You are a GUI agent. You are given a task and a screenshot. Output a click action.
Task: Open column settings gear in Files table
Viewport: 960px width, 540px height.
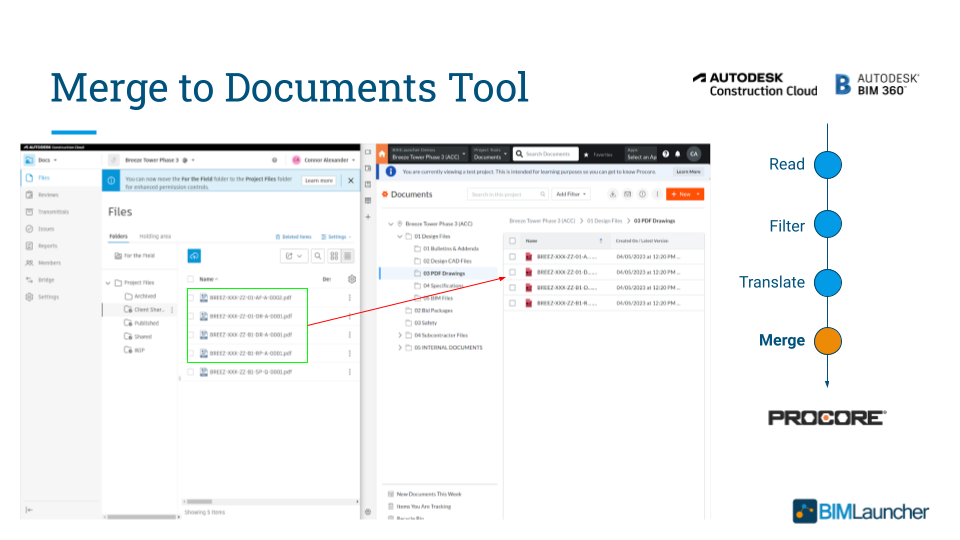click(x=352, y=279)
